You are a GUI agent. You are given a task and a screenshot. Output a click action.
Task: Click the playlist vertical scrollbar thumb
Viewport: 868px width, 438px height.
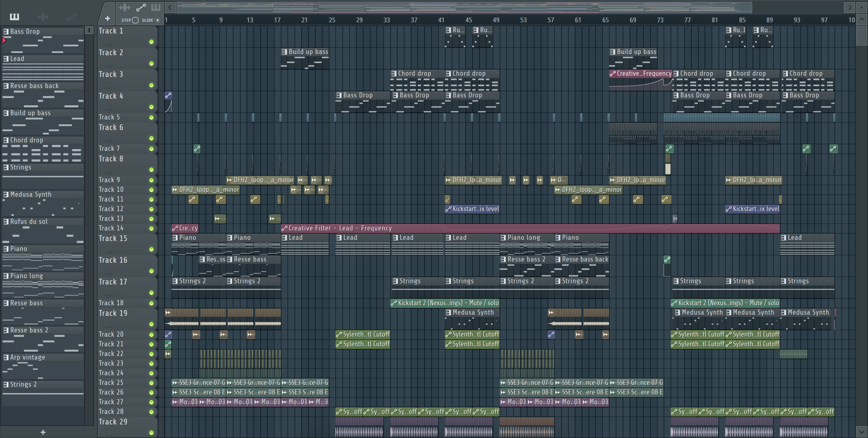(x=861, y=36)
